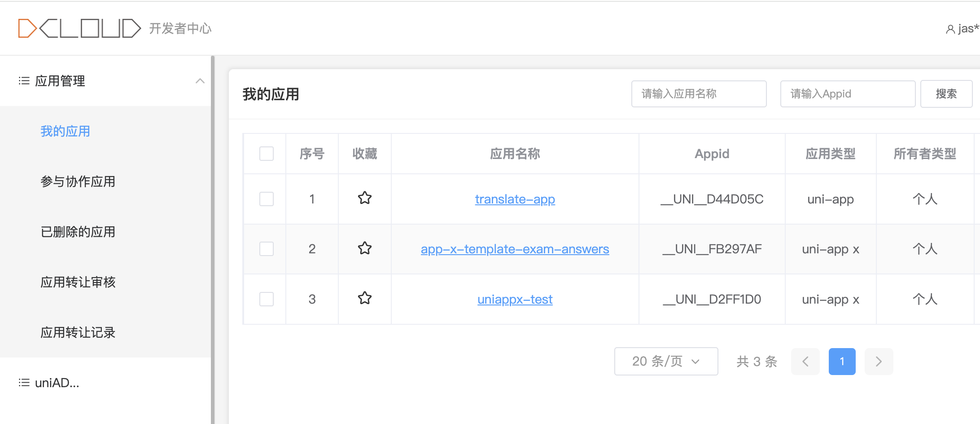
Task: Click the DCloud logo
Action: point(79,28)
